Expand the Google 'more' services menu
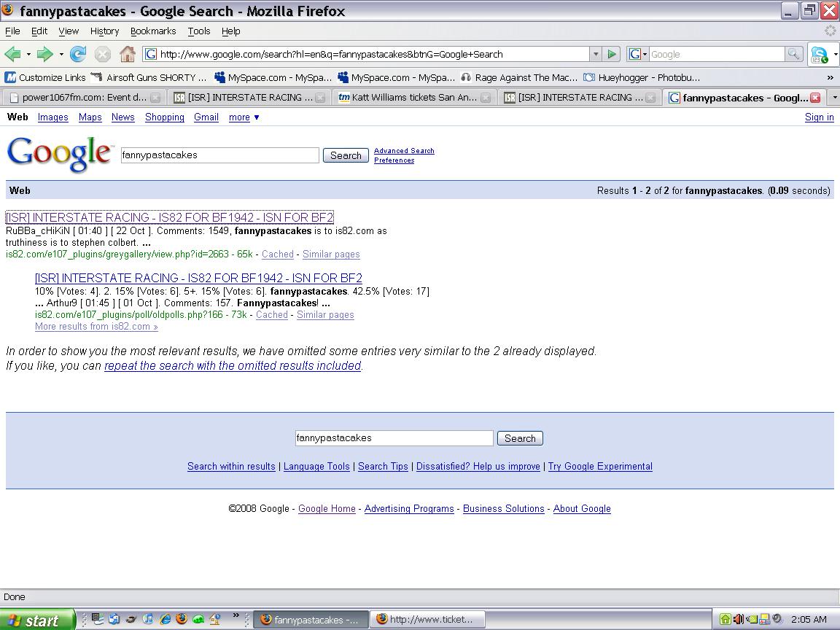 [244, 117]
